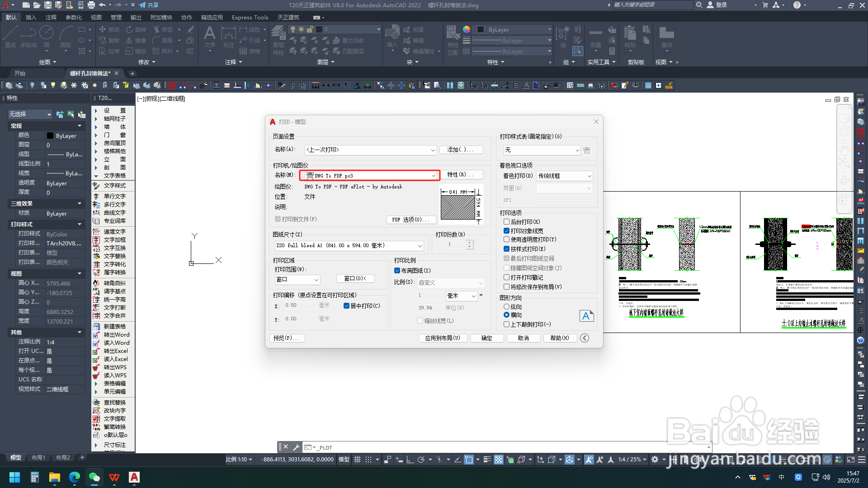Uncheck 按样式打印 option
This screenshot has height=488, width=868.
(x=506, y=249)
